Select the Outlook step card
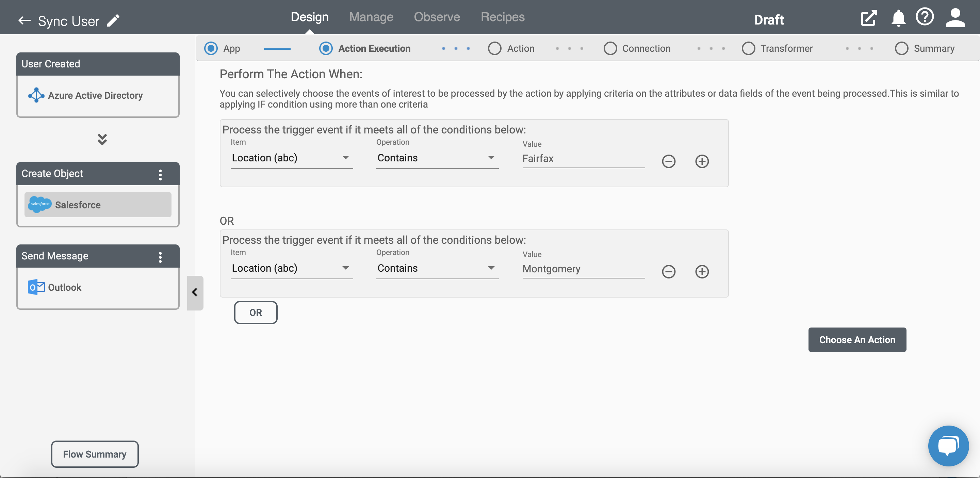Viewport: 980px width, 478px height. click(98, 287)
